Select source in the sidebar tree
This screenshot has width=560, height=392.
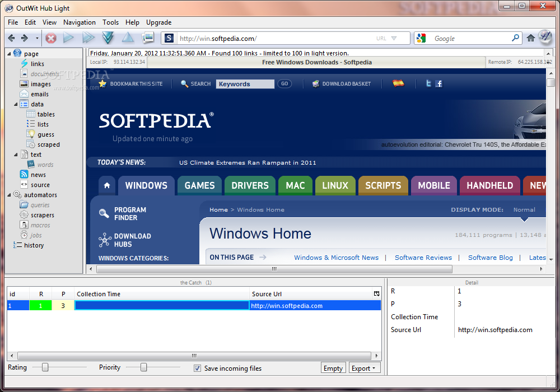(40, 185)
